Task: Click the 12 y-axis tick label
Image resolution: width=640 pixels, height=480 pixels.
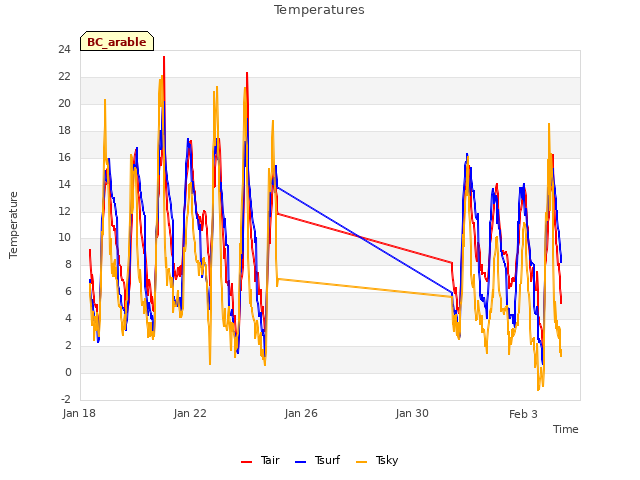Action: click(64, 211)
